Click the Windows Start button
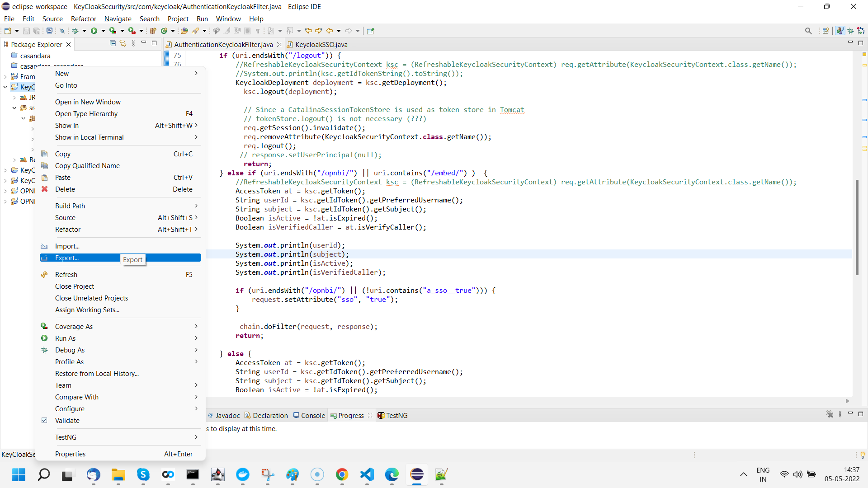 [19, 474]
